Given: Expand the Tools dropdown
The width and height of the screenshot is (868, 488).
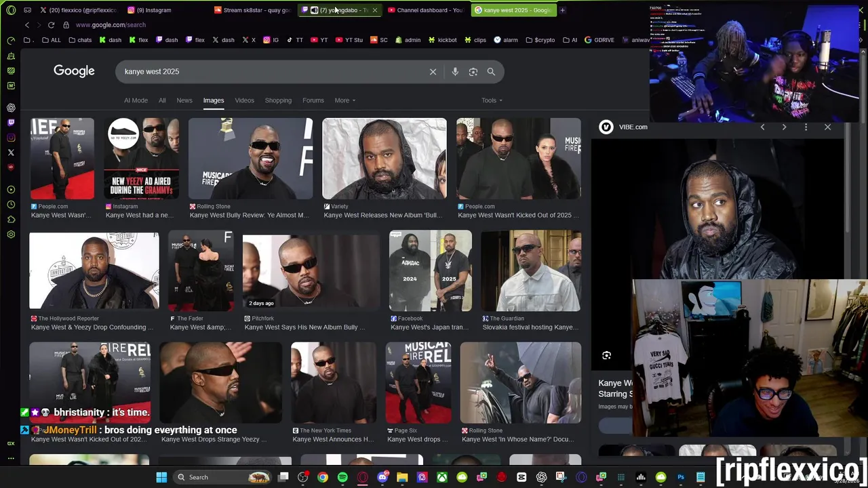Looking at the screenshot, I should 492,100.
